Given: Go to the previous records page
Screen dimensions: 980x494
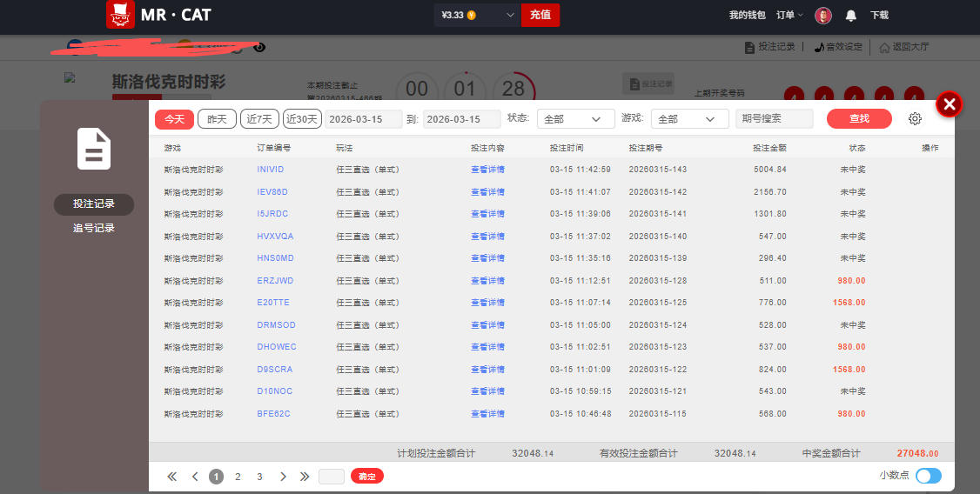Looking at the screenshot, I should (195, 477).
